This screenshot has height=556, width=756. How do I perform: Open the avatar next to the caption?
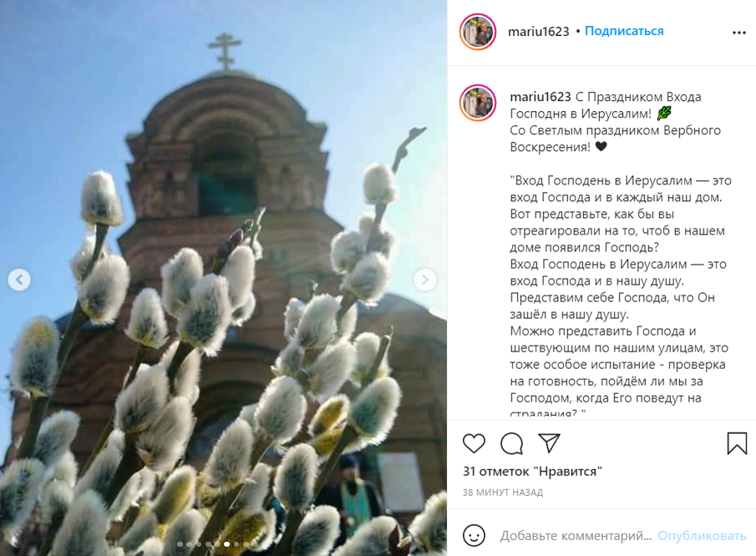tap(477, 103)
